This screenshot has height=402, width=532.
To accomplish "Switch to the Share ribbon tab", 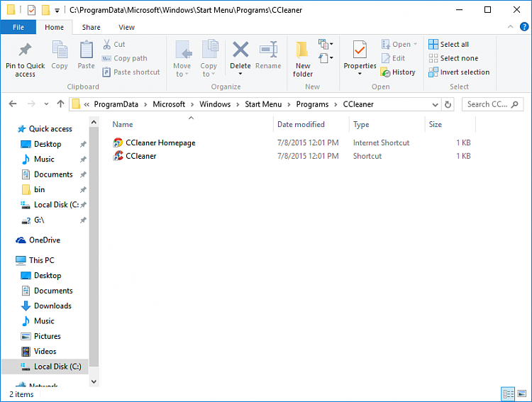I will [92, 27].
